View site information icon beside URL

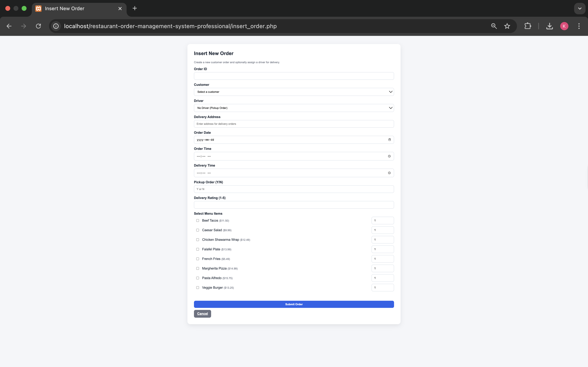point(56,26)
